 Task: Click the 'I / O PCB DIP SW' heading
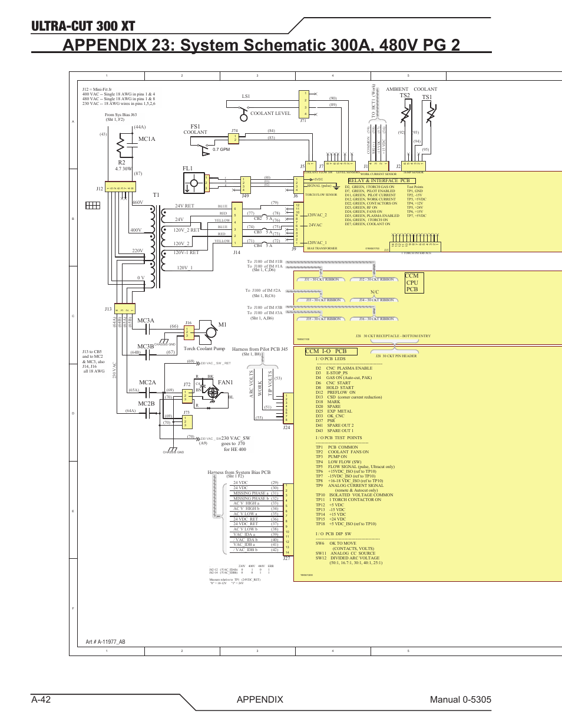click(x=333, y=534)
